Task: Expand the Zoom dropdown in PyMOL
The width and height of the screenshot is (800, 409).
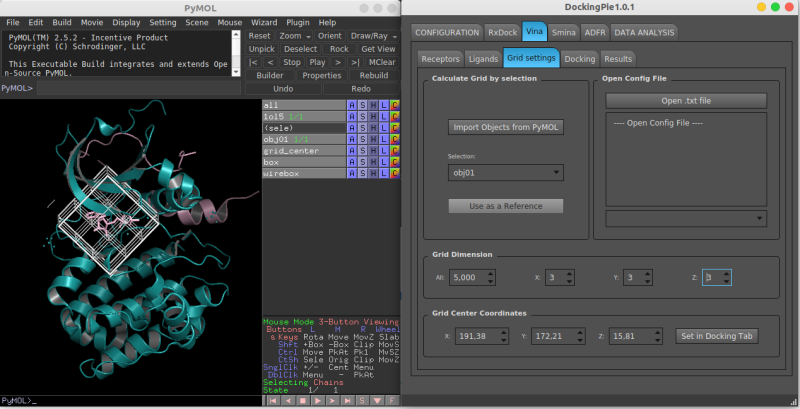Action: [x=294, y=35]
